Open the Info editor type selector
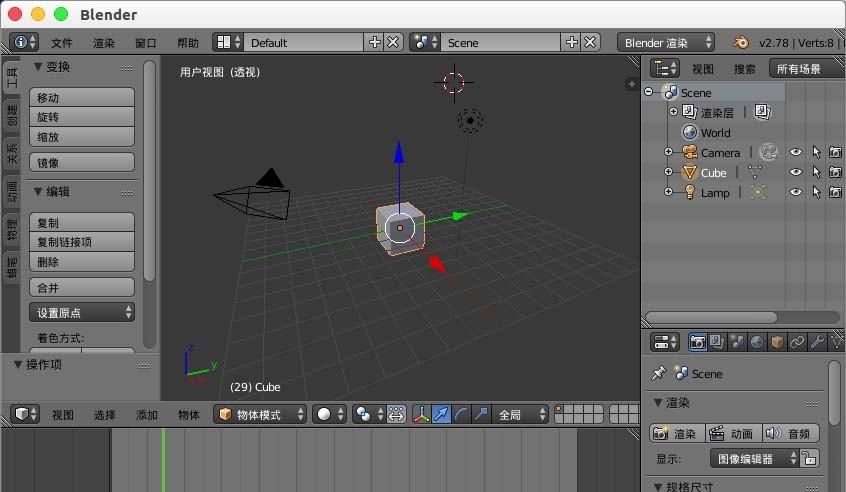846x492 pixels. [24, 42]
